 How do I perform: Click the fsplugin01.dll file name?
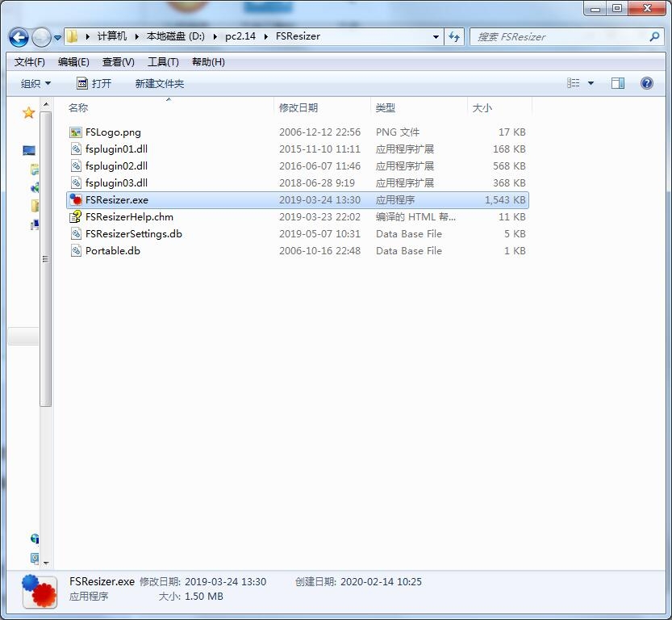[x=116, y=149]
